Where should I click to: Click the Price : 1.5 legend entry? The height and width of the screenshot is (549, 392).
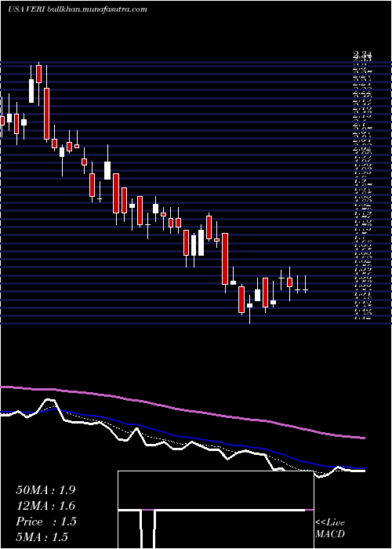[45, 522]
